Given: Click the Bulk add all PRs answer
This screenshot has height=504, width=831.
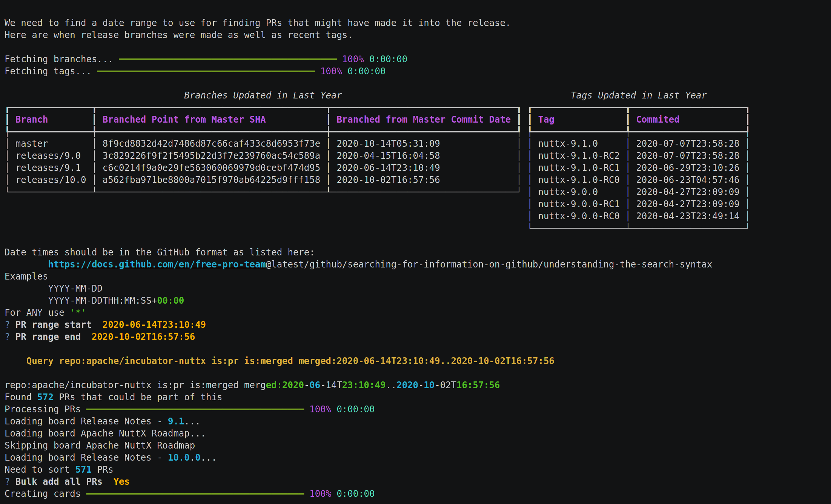Looking at the screenshot, I should click(121, 482).
